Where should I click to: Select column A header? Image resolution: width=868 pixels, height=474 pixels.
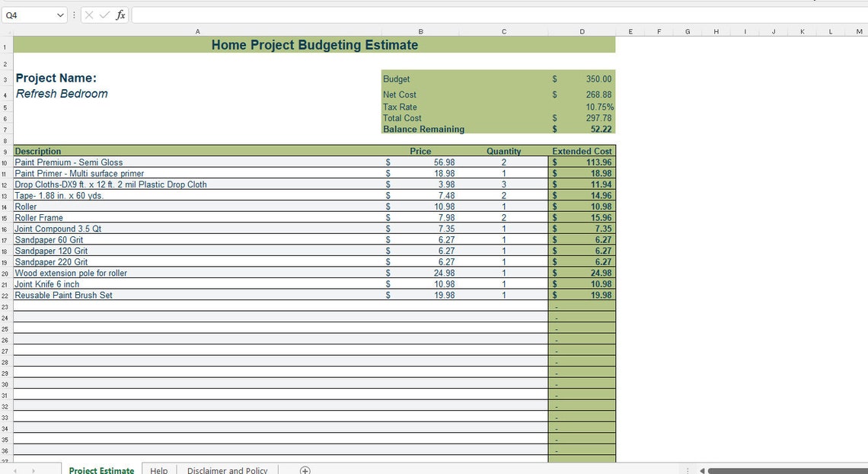pyautogui.click(x=198, y=31)
